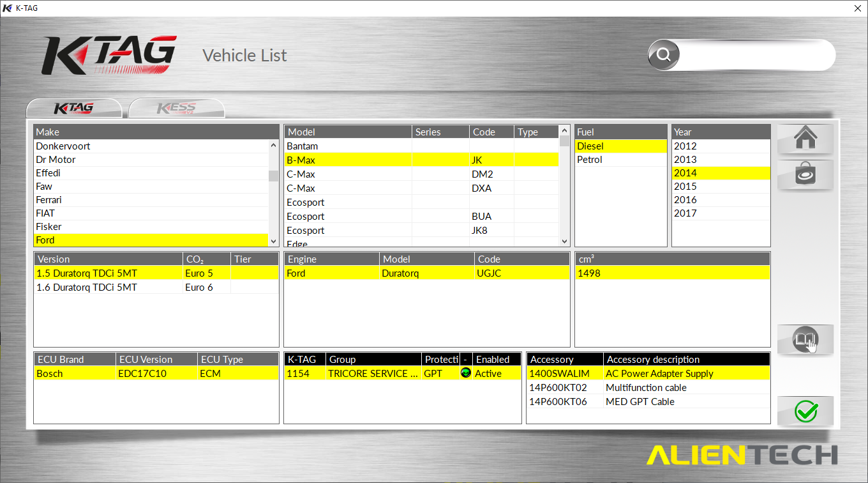Select accessory 1400SWALIM row
Image resolution: width=868 pixels, height=483 pixels.
pos(648,373)
